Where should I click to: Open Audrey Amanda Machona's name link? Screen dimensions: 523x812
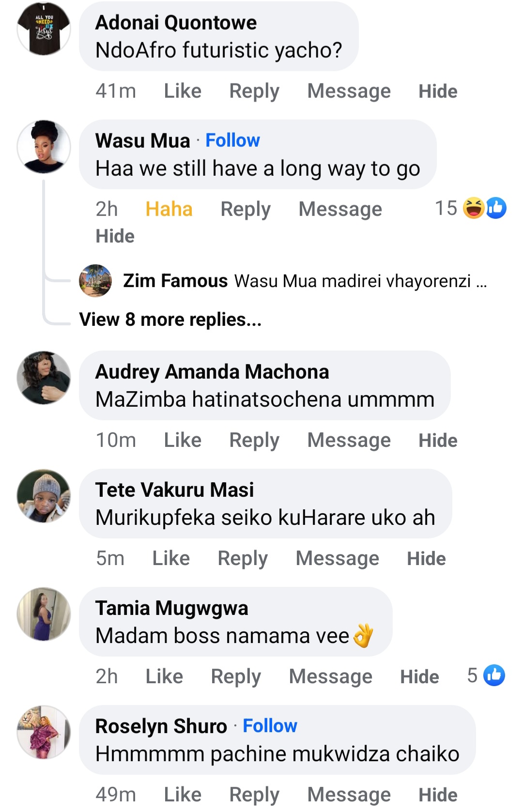click(212, 372)
